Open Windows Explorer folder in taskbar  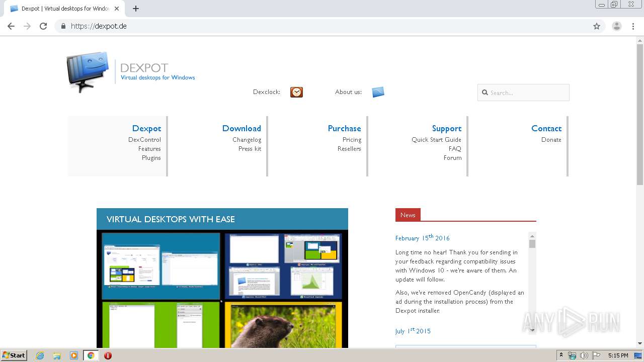57,355
